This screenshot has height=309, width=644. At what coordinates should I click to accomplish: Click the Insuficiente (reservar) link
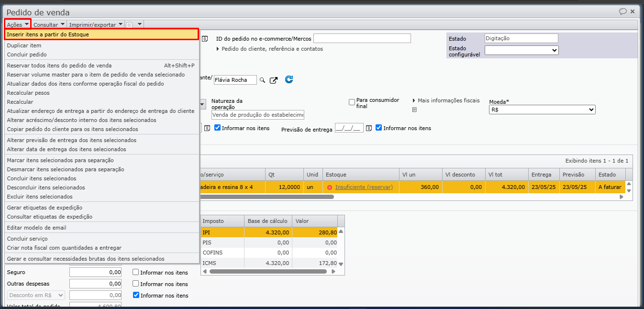[364, 187]
